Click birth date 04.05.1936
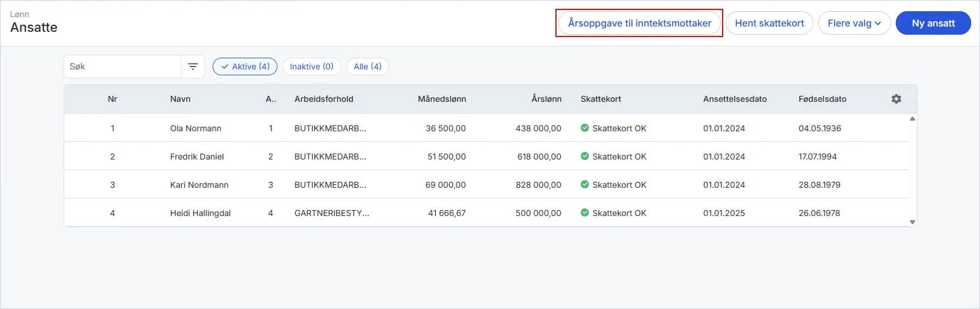 (x=820, y=128)
